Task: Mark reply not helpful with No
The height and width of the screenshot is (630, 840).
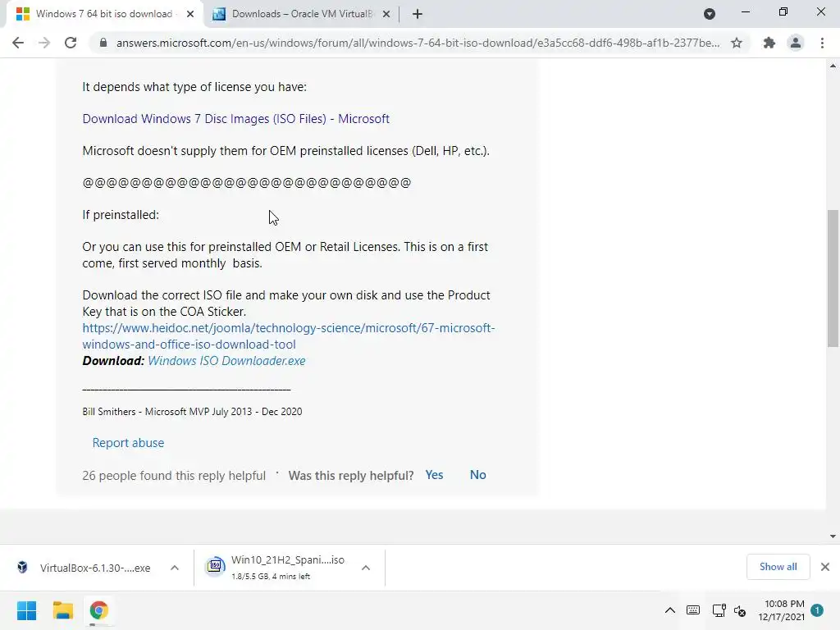Action: click(x=478, y=475)
